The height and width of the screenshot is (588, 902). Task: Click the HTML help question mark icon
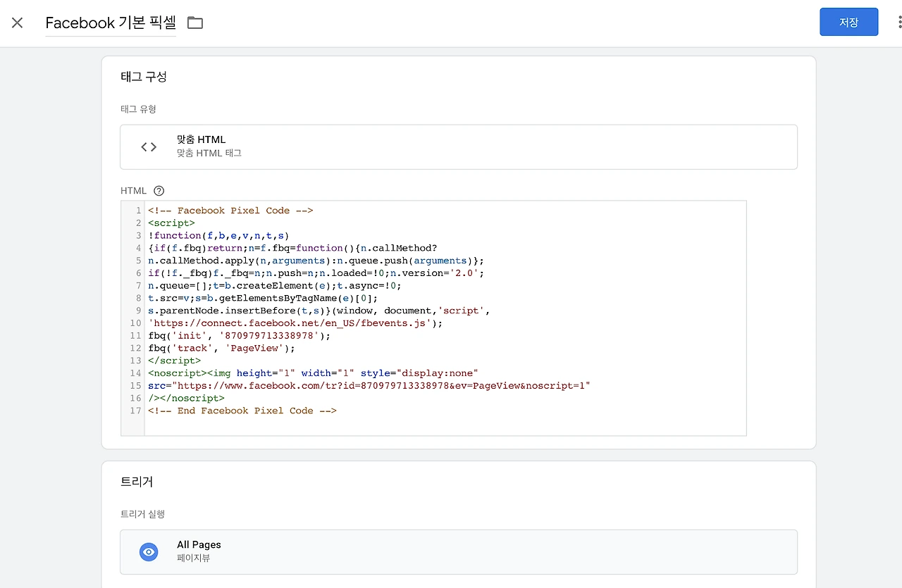click(159, 190)
